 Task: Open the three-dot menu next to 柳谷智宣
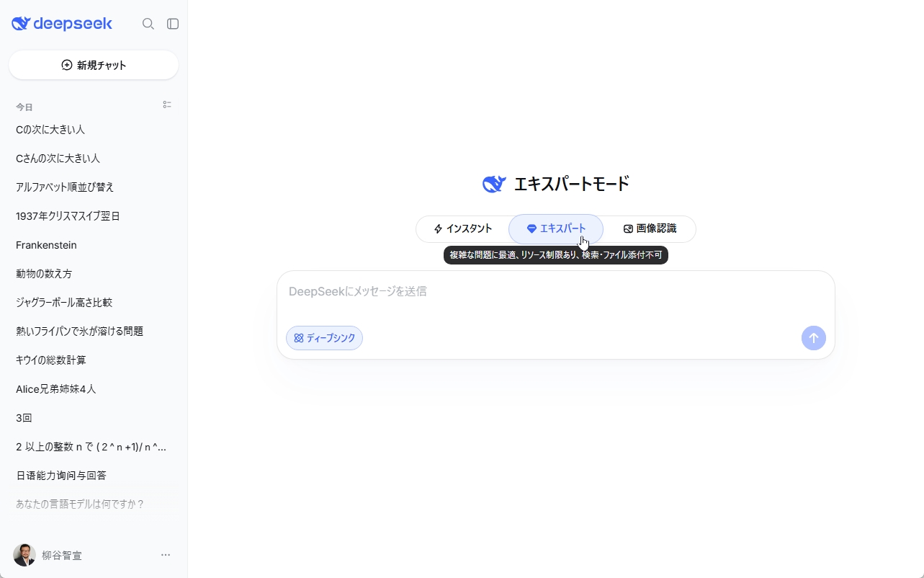[166, 555]
